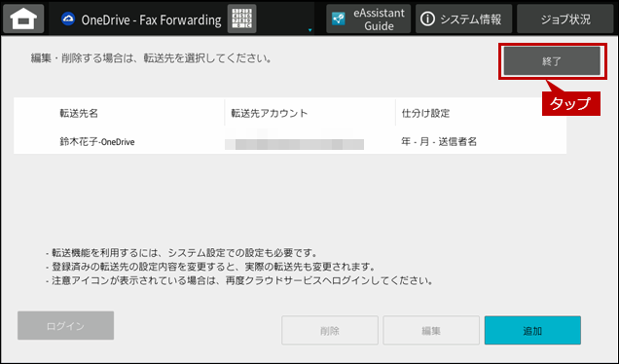Viewport: 619px width, 364px height.
Task: Tap the 追加 button
Action: coord(532,331)
